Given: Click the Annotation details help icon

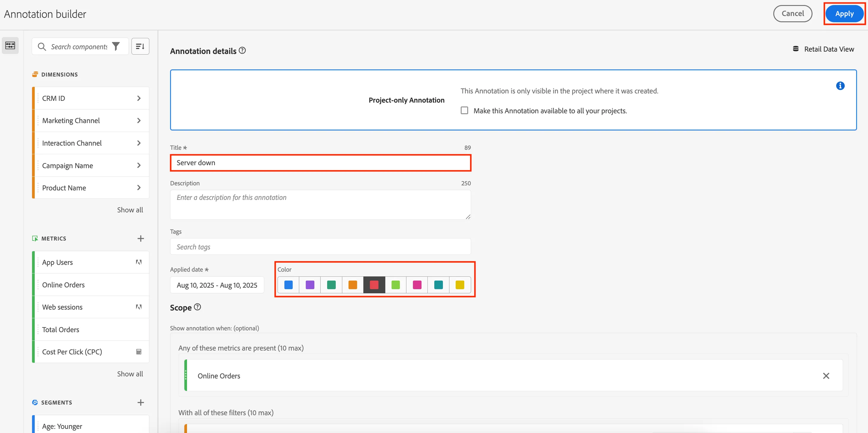Looking at the screenshot, I should [242, 50].
